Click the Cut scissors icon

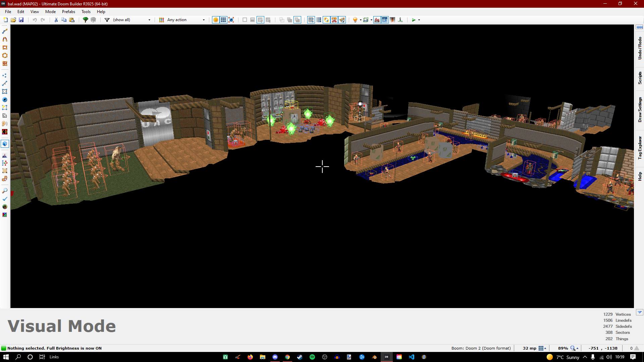(x=56, y=20)
